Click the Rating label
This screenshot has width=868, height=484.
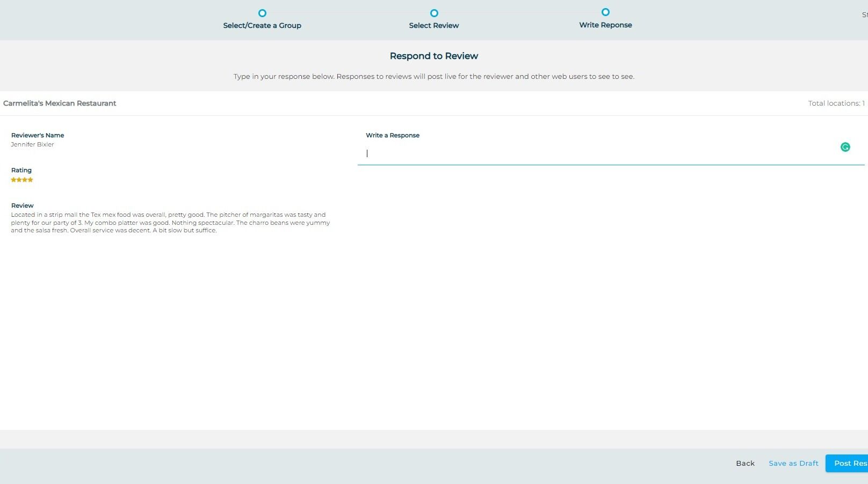(21, 170)
